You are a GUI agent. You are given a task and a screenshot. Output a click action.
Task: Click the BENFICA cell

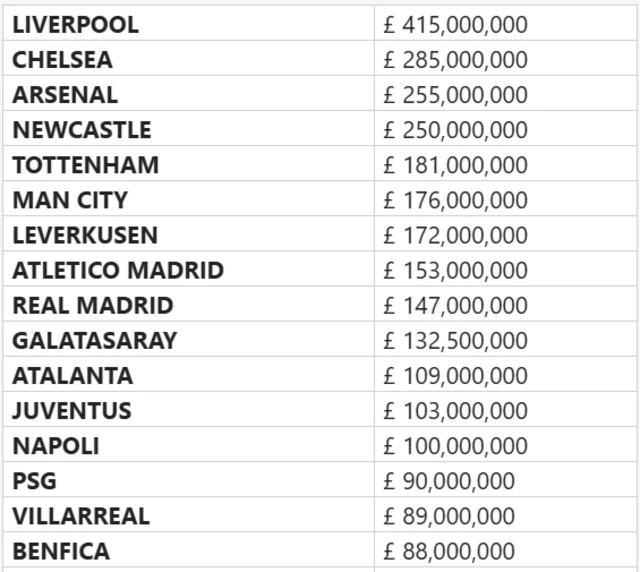(61, 551)
